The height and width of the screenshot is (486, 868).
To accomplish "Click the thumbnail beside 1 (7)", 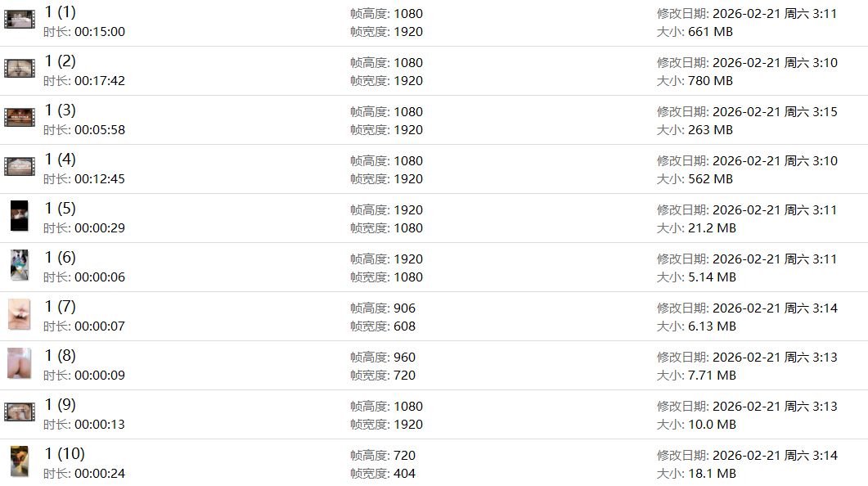I will [20, 314].
